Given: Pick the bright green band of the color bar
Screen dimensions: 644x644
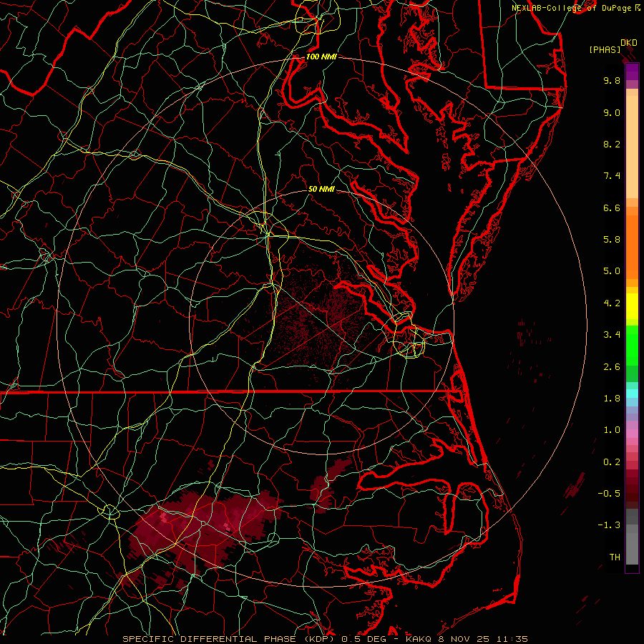Looking at the screenshot, I should pyautogui.click(x=632, y=346).
